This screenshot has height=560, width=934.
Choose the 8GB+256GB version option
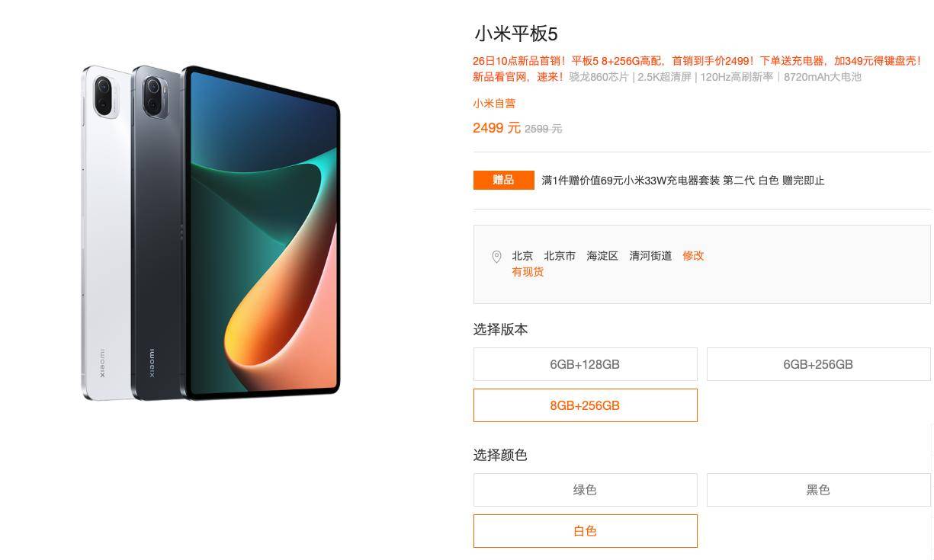[x=585, y=405]
